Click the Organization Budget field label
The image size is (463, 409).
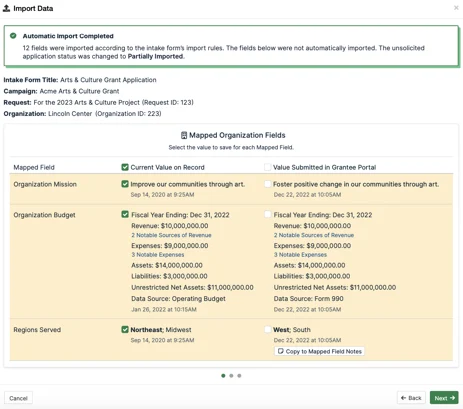coord(44,215)
